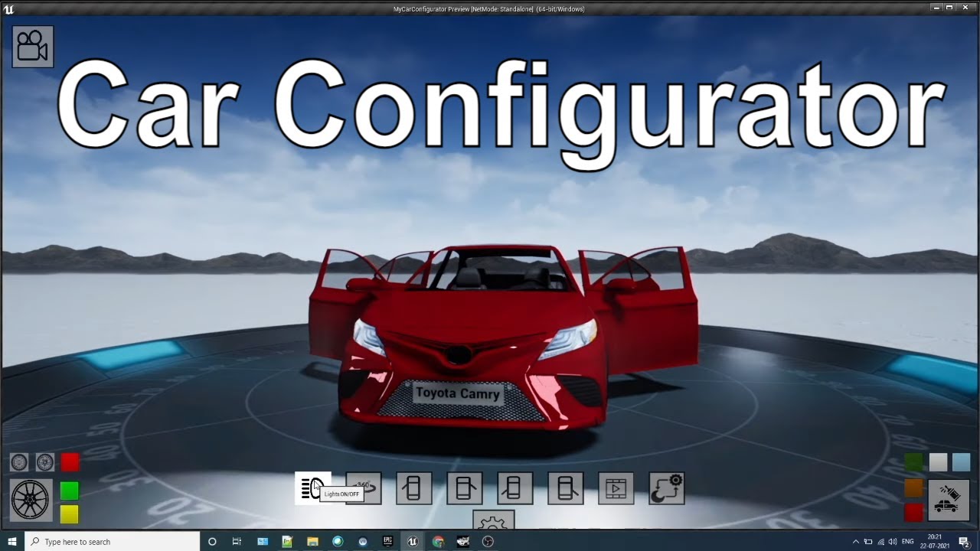Switch the day/night cycle icon

(667, 488)
